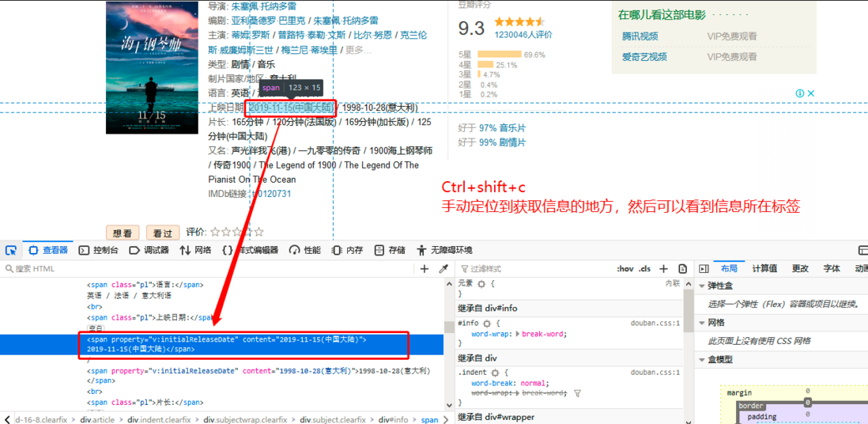Open douban.css:1 source for .indent rule
The height and width of the screenshot is (424, 868).
point(655,373)
